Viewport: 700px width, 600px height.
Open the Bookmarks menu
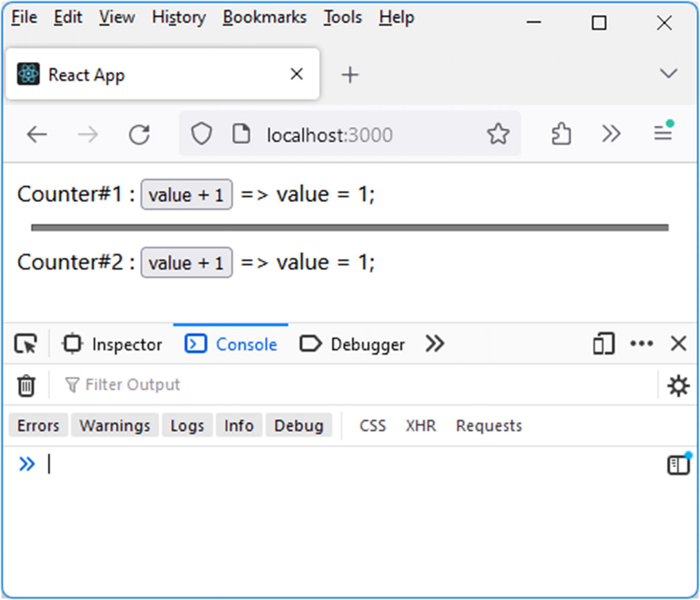point(265,18)
